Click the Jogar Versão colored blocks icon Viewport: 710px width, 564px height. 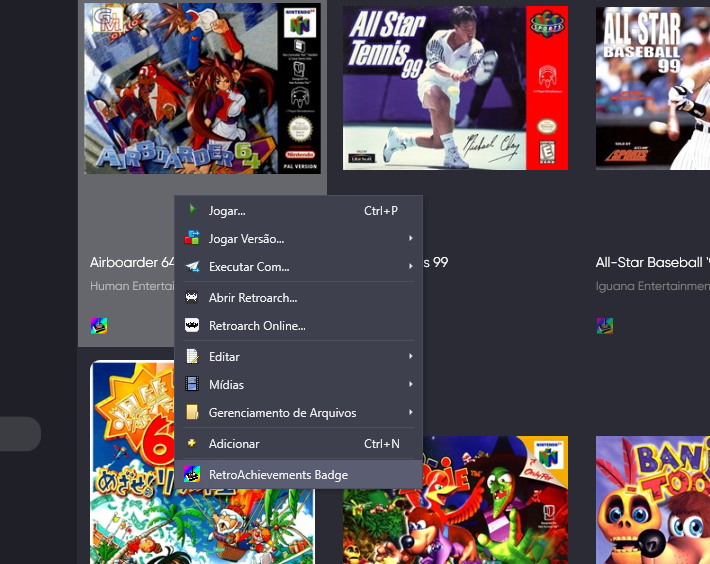(192, 238)
